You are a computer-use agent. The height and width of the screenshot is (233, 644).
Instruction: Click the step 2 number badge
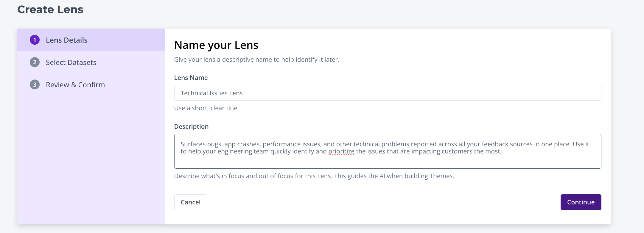point(35,62)
